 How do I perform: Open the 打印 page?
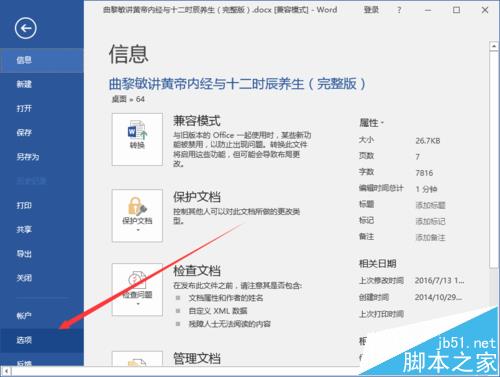coord(42,205)
